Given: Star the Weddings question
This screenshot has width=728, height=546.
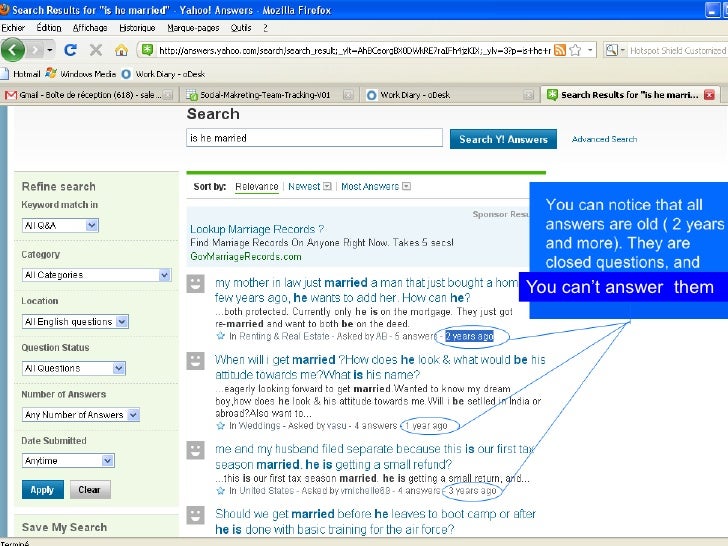Looking at the screenshot, I should [221, 425].
